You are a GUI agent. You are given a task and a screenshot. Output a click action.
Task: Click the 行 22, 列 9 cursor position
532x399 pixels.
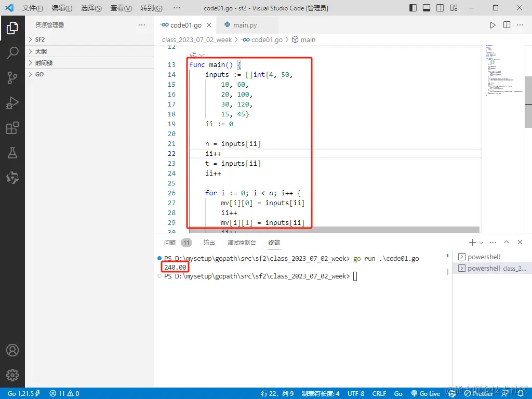(x=277, y=393)
